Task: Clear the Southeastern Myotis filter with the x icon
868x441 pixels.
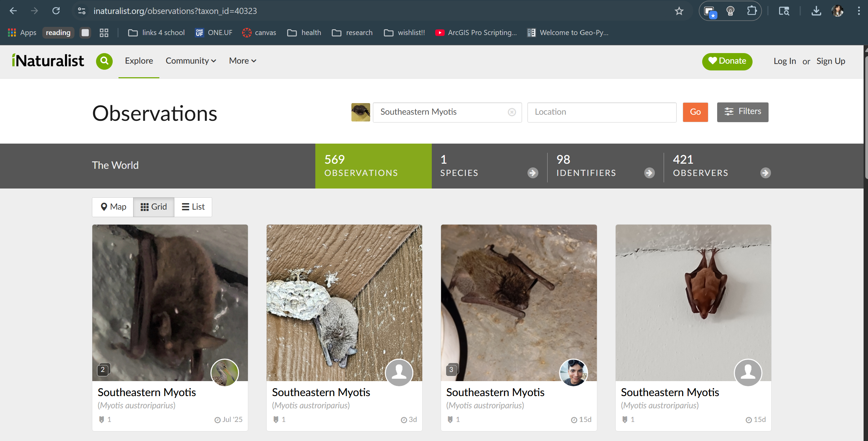Action: [511, 112]
